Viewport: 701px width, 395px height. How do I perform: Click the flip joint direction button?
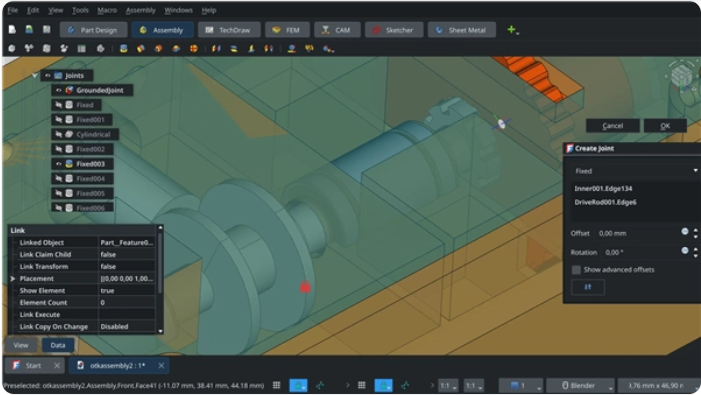pos(588,287)
